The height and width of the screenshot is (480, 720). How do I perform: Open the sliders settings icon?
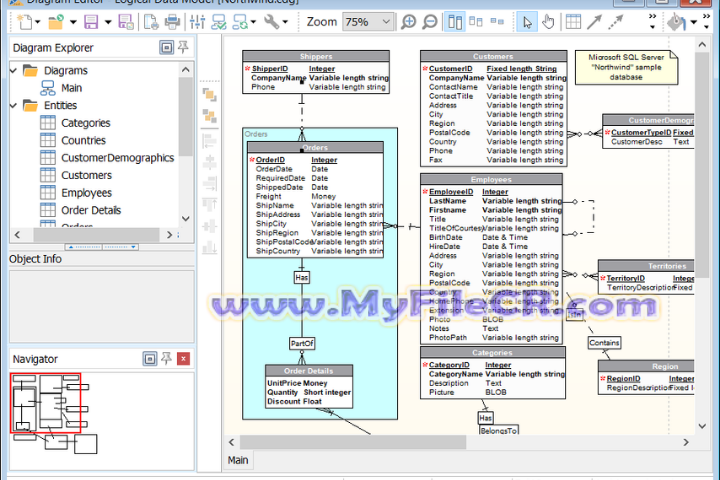[x=197, y=22]
